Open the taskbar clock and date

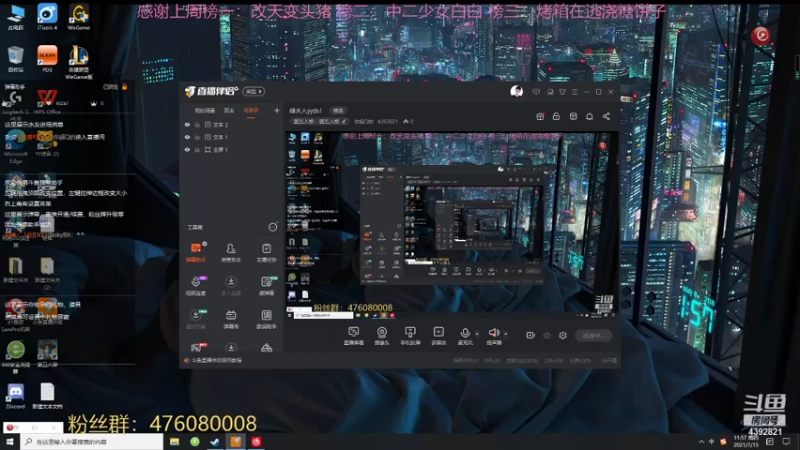pyautogui.click(x=746, y=442)
